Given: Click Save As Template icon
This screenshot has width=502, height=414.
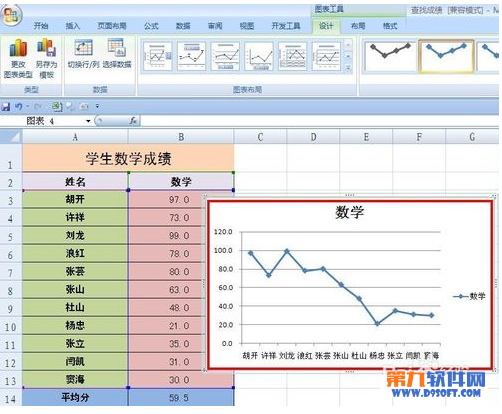Looking at the screenshot, I should 46,48.
